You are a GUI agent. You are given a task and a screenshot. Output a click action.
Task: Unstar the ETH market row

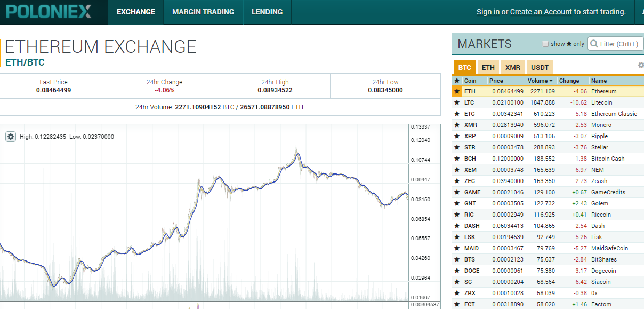click(457, 91)
